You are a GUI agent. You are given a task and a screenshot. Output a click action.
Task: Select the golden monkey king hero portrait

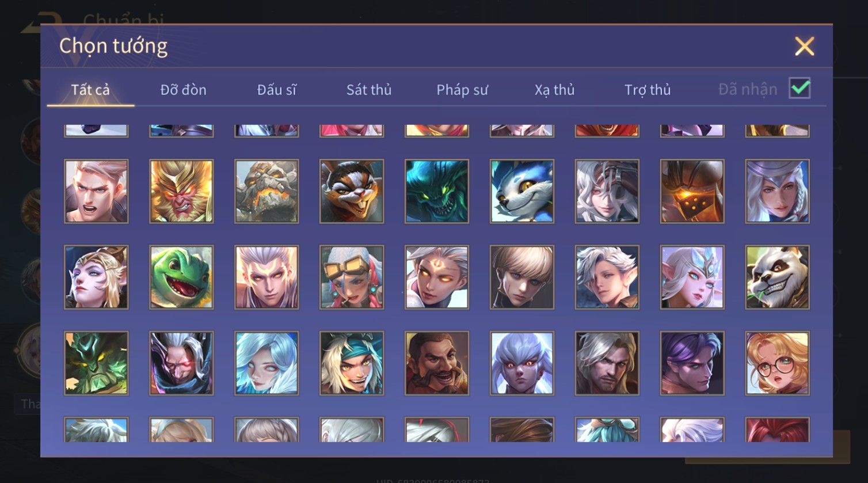tap(181, 191)
